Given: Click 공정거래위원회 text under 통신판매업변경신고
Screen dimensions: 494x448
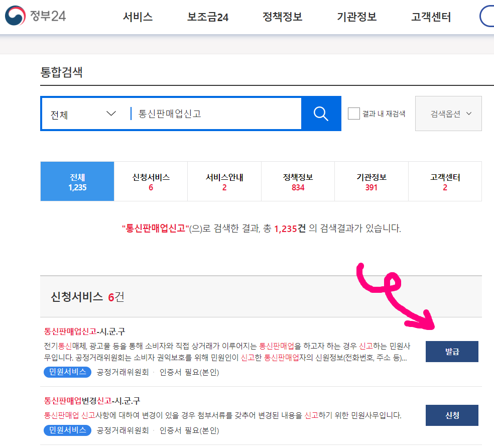Looking at the screenshot, I should pos(122,430).
